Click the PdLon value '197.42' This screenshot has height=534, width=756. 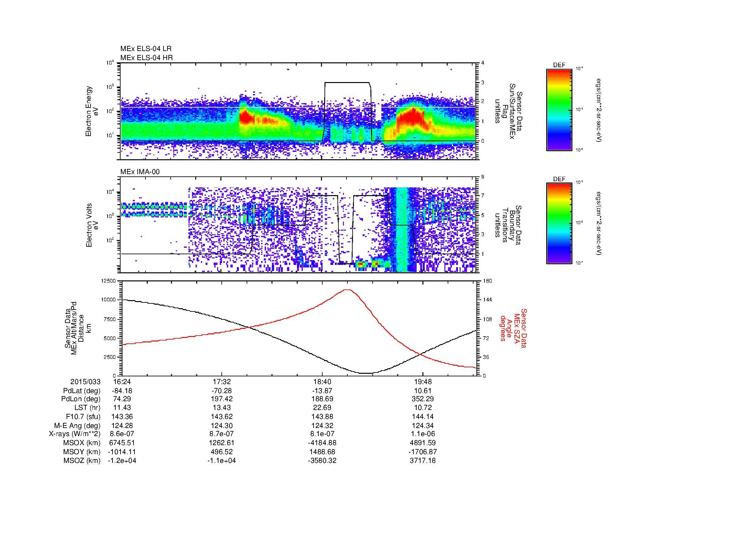(x=222, y=399)
